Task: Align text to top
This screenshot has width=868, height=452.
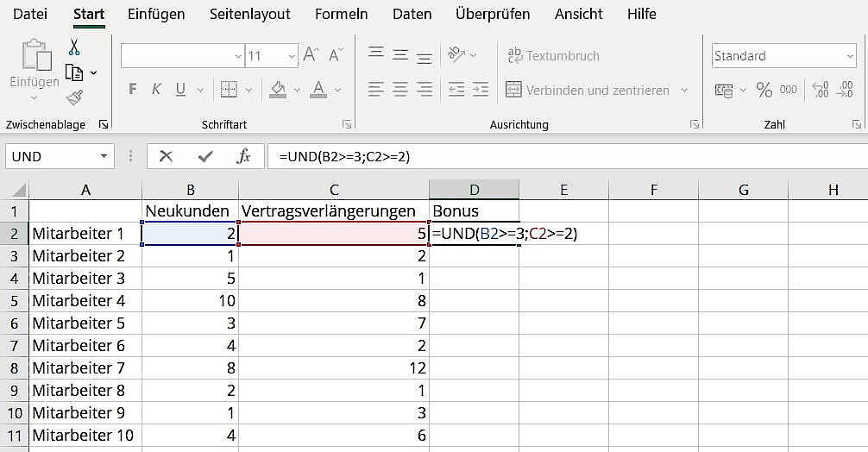Action: click(376, 53)
